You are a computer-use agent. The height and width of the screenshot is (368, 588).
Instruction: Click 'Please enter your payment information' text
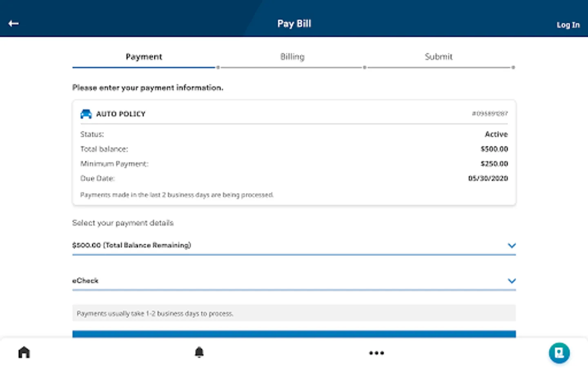(148, 88)
